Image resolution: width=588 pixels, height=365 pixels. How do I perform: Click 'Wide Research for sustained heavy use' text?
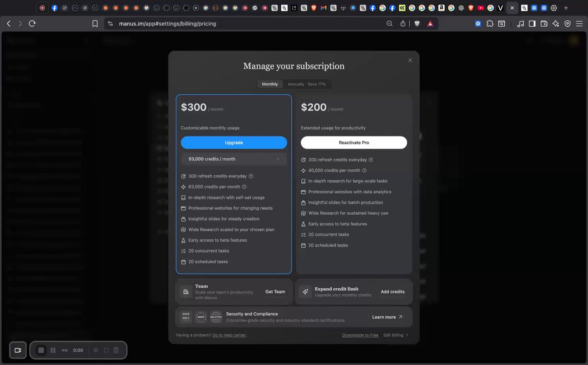(348, 213)
